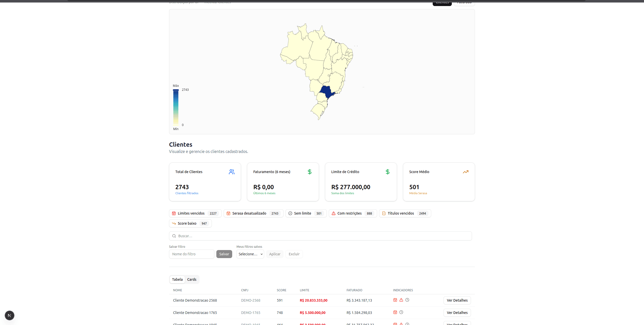This screenshot has height=325, width=644.
Task: Click the trending-up icon in Score Médio card
Action: (466, 172)
